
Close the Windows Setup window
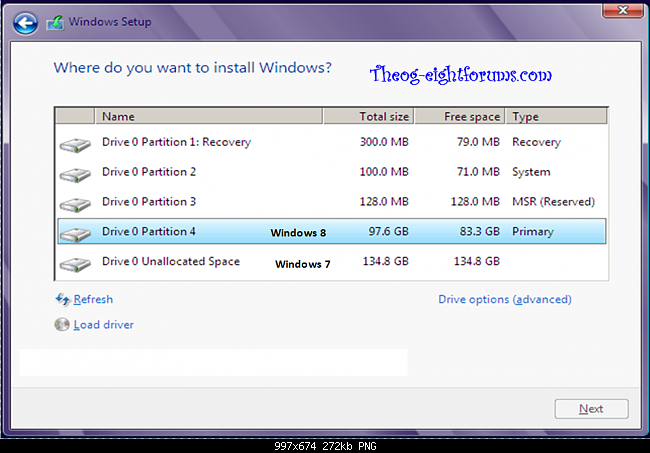point(622,10)
